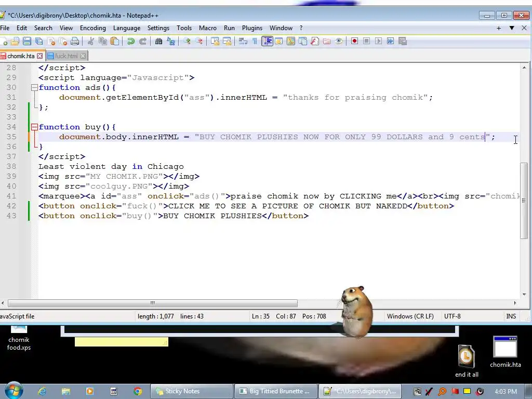Open the Macro menu
This screenshot has height=399, width=532.
[x=208, y=28]
